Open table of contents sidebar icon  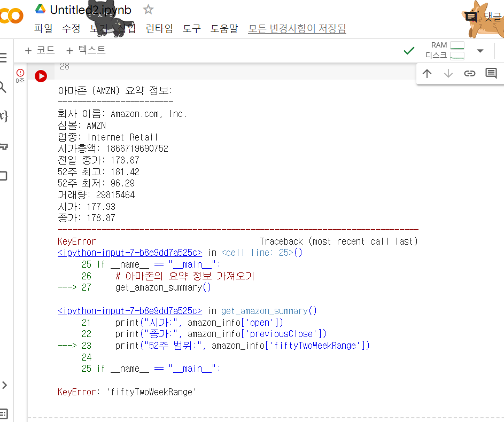[4, 58]
